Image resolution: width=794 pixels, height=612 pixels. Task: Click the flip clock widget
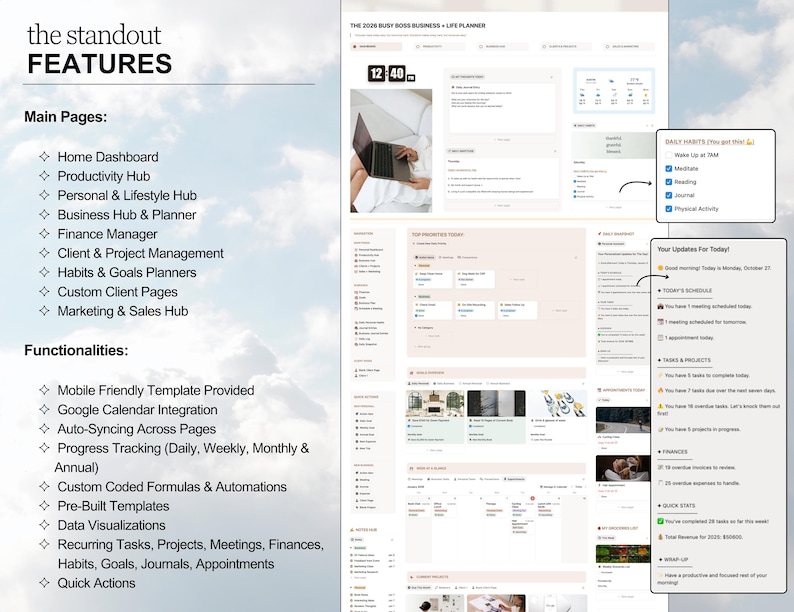coord(391,74)
